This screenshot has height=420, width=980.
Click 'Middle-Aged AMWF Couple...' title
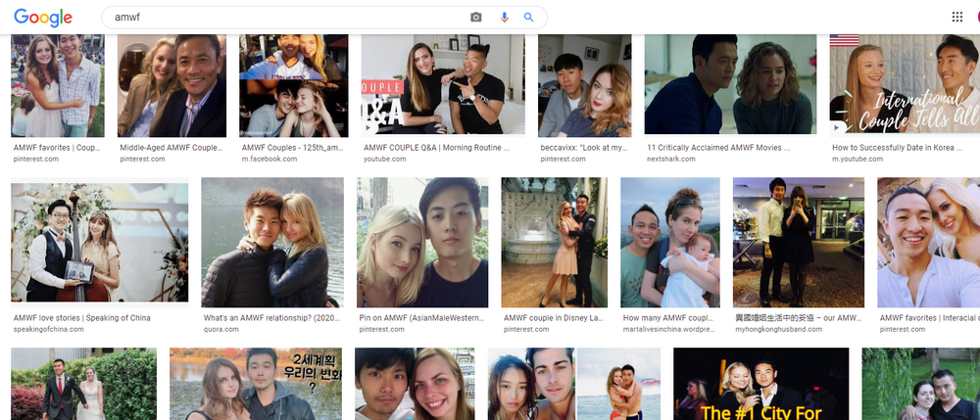click(x=171, y=148)
